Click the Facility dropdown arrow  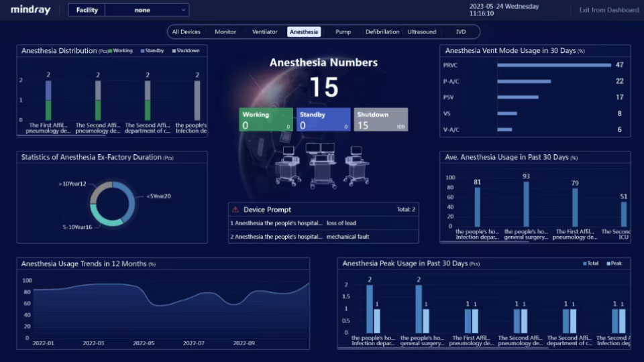(x=184, y=10)
